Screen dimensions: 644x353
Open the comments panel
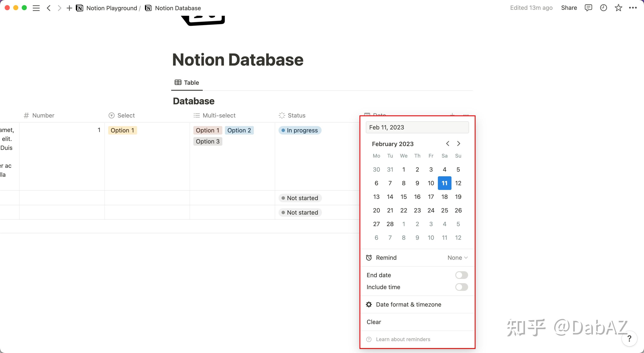click(x=588, y=8)
